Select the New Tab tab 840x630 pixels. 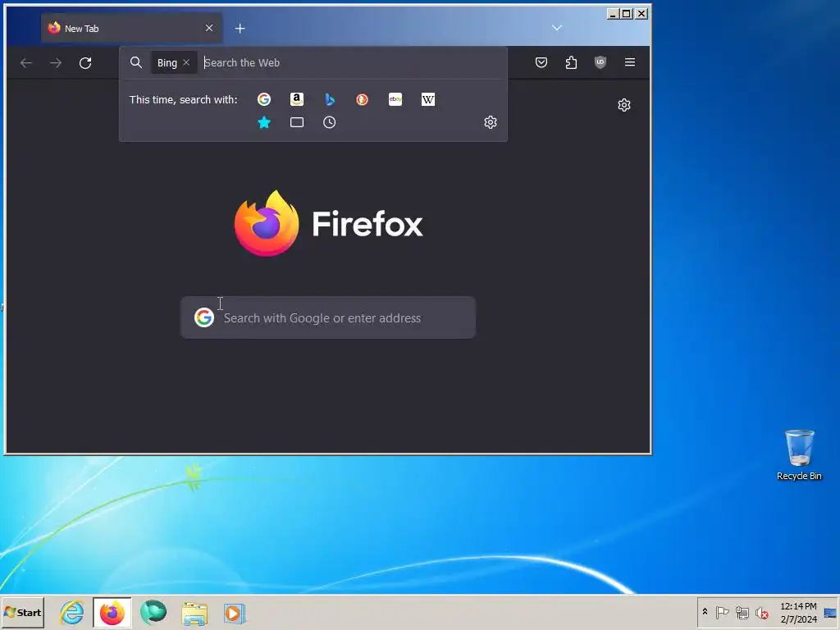[131, 29]
